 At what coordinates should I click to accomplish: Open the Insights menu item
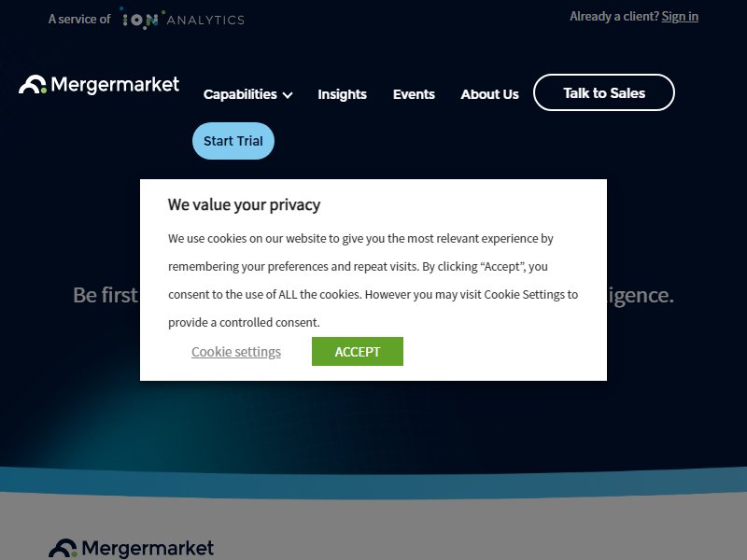(342, 94)
